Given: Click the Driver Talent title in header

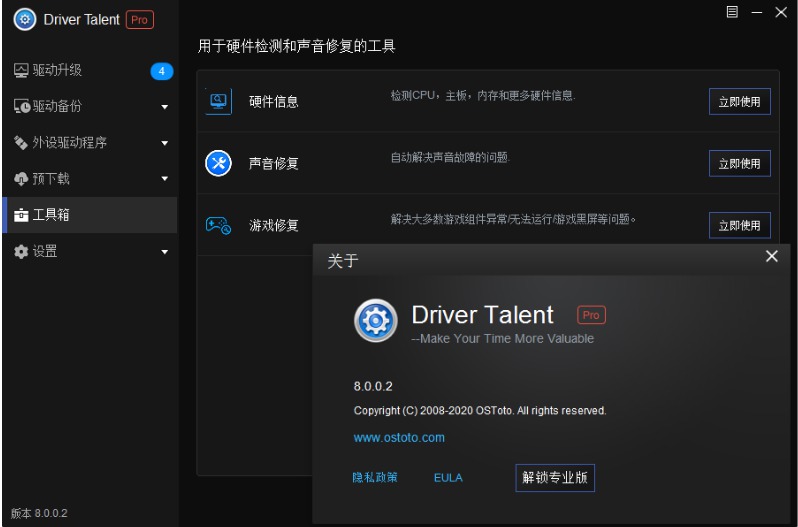Looking at the screenshot, I should pyautogui.click(x=81, y=20).
